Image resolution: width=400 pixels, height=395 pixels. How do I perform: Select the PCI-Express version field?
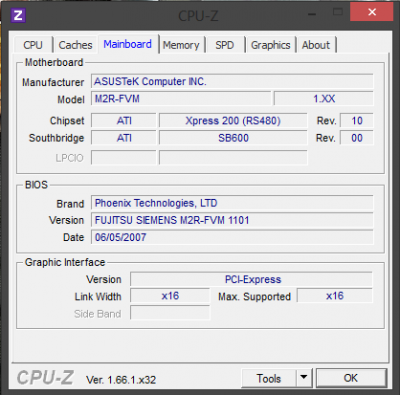251,279
